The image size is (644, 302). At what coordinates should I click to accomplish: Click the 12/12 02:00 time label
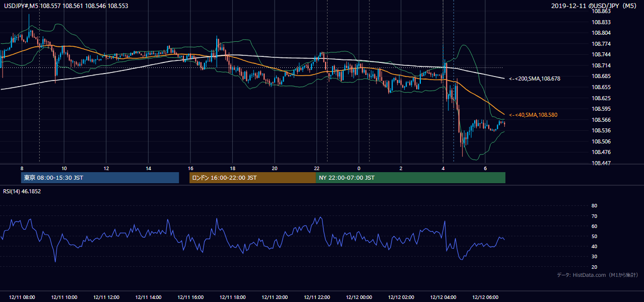point(401,297)
